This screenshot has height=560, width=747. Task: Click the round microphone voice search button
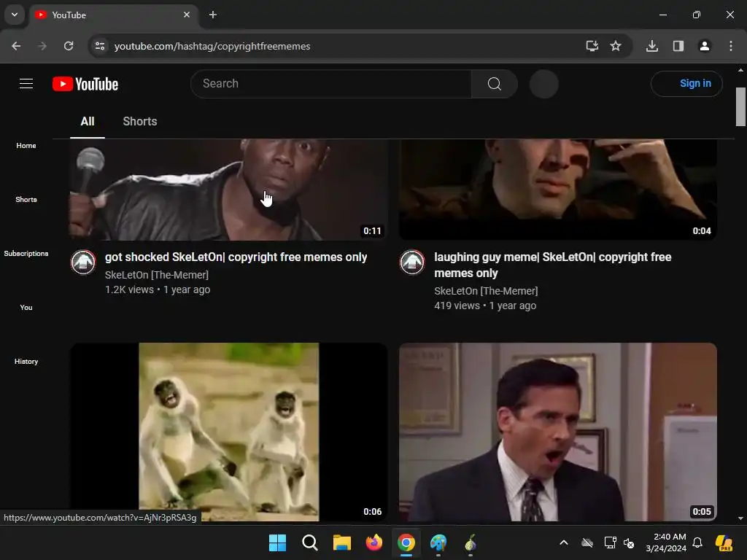click(x=543, y=84)
